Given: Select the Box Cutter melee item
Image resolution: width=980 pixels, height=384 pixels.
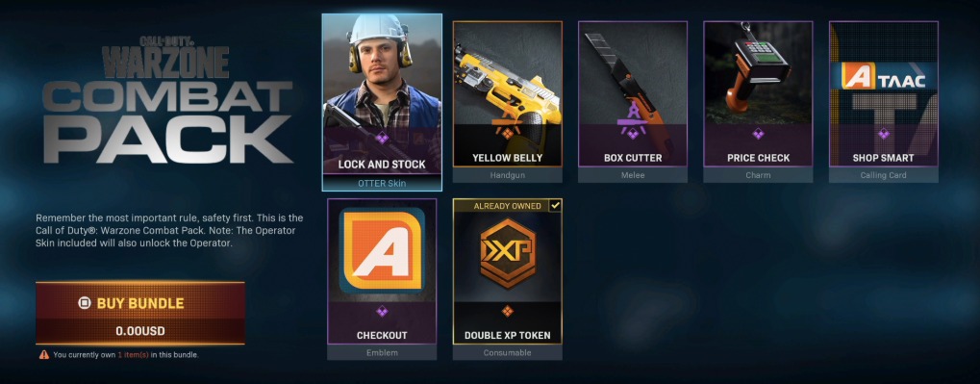Looking at the screenshot, I should [x=633, y=102].
